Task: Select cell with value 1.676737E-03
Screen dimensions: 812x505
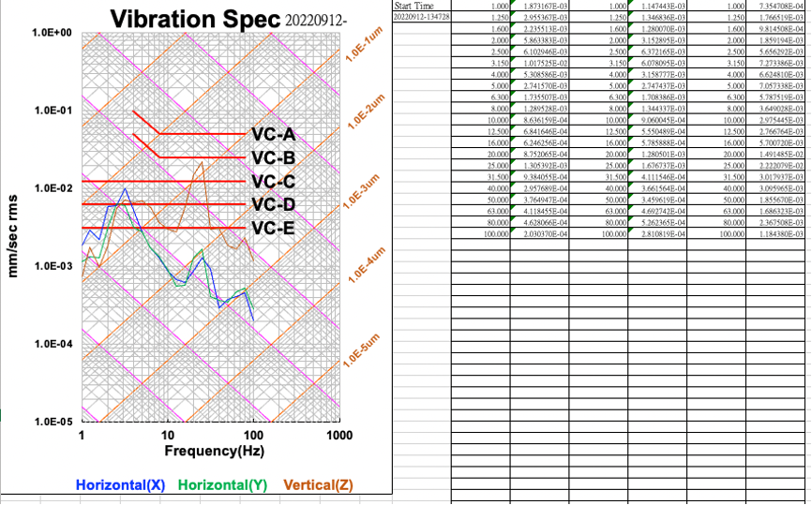Action: click(x=657, y=165)
